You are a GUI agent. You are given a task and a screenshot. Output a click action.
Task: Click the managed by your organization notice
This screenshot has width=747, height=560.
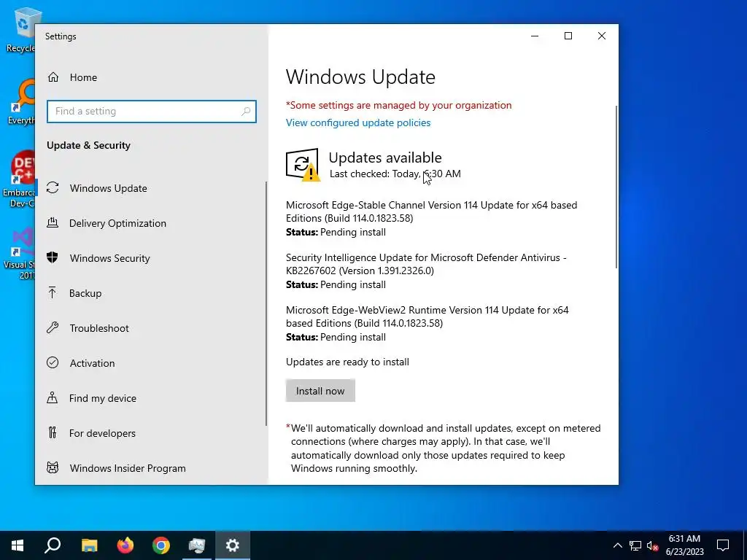[399, 105]
